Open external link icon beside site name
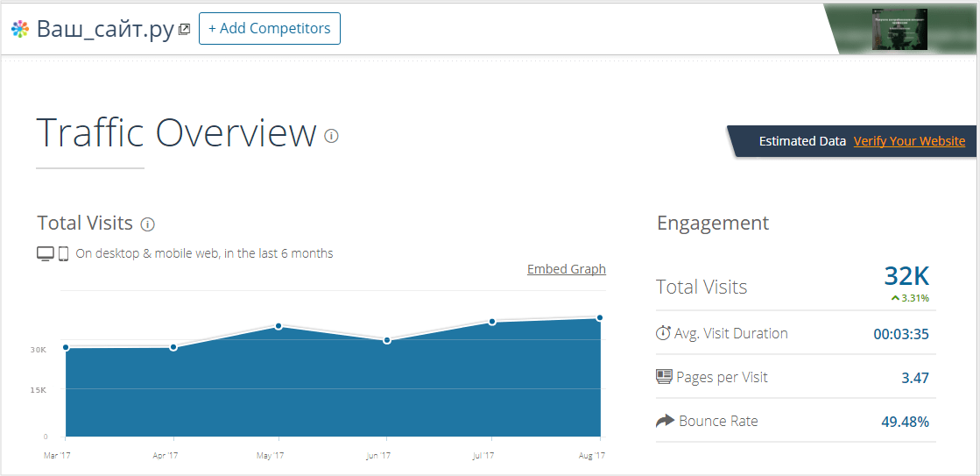980x476 pixels. (184, 29)
